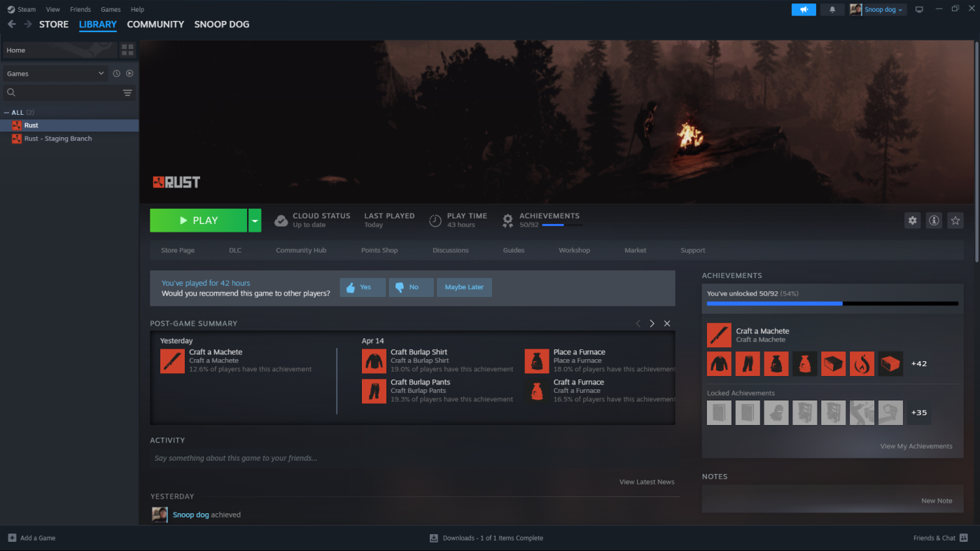The height and width of the screenshot is (551, 980).
Task: Open Friends & Chat icon
Action: tap(964, 538)
